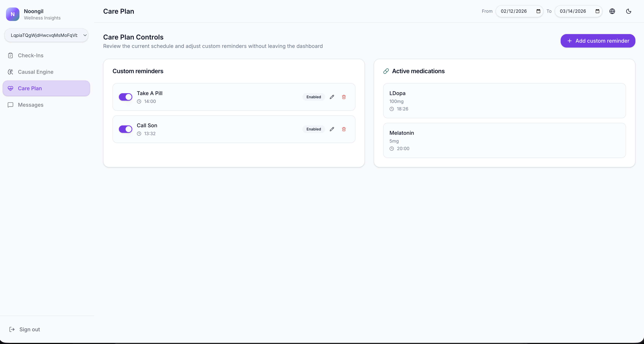Viewport: 644px width, 344px height.
Task: Switch to dark mode with moon icon
Action: pyautogui.click(x=628, y=11)
